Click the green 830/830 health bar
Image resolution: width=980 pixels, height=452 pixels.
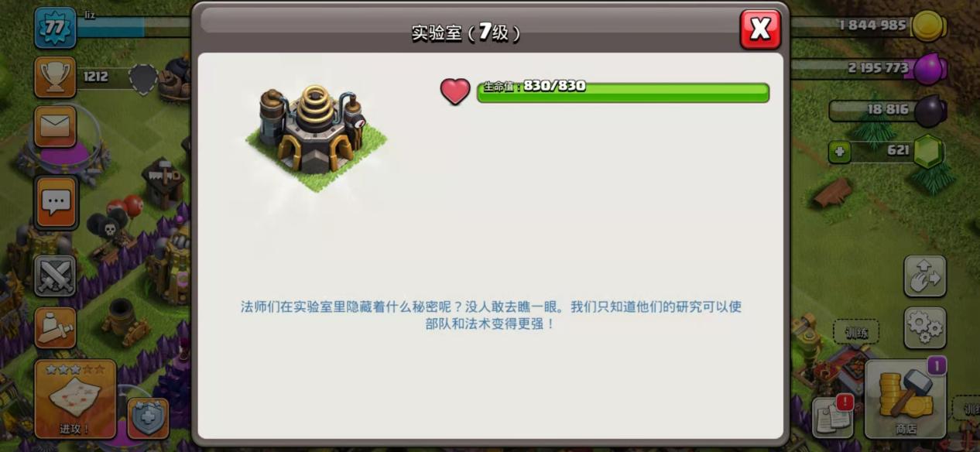coord(622,92)
